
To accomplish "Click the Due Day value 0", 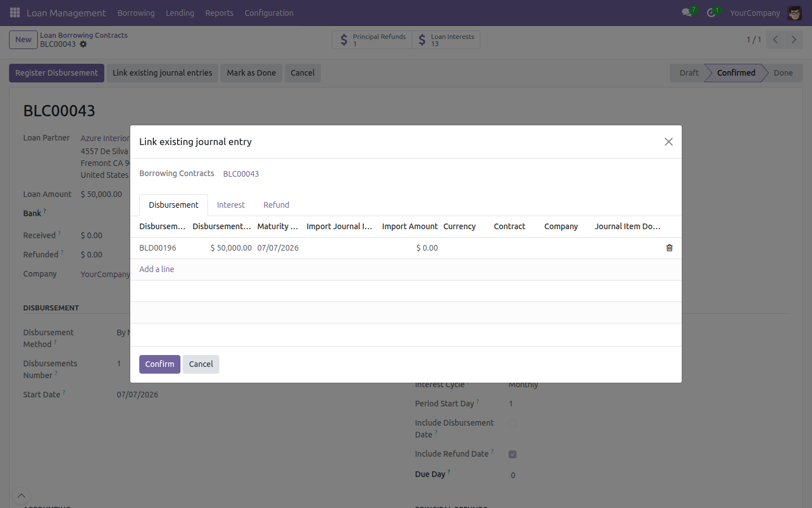I will click(x=513, y=475).
